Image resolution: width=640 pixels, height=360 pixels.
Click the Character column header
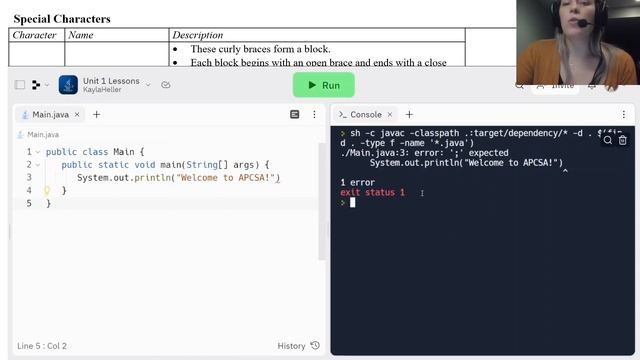[x=34, y=35]
